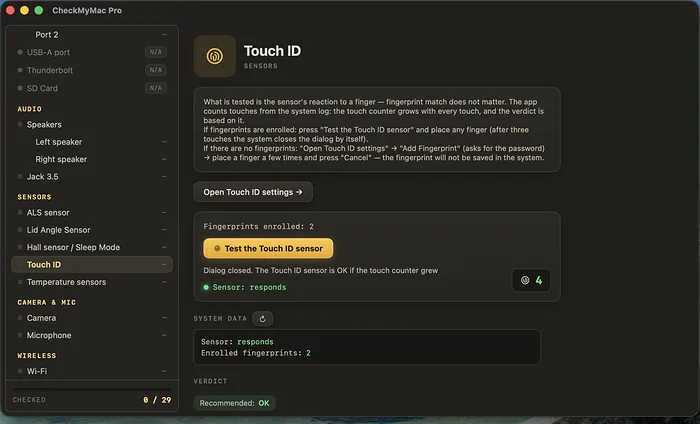Viewport: 700px width, 424px height.
Task: Select Speakers under Audio
Action: (92, 125)
